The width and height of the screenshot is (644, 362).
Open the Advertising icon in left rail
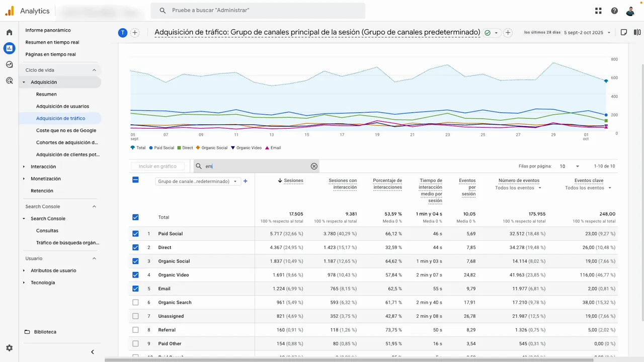point(9,80)
